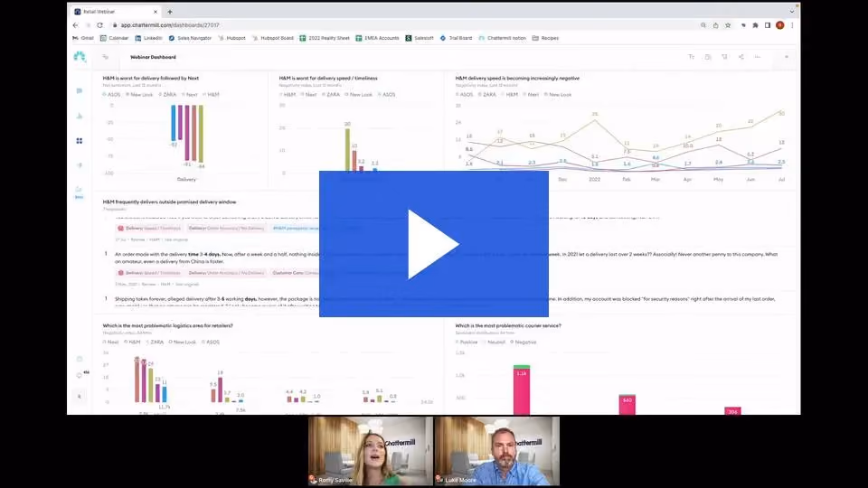Go back in browser

coord(76,25)
